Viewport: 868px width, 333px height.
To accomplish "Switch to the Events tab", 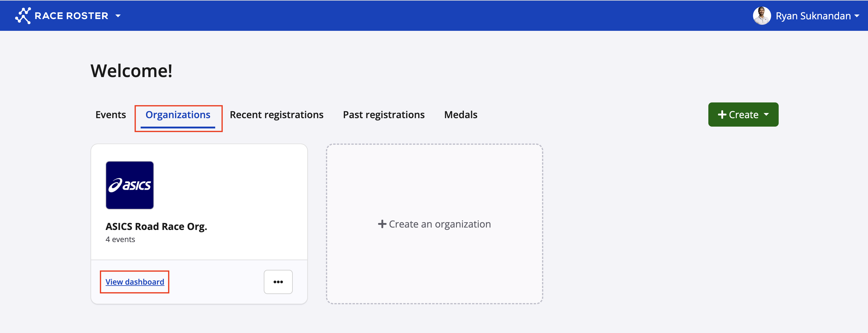I will pyautogui.click(x=110, y=115).
